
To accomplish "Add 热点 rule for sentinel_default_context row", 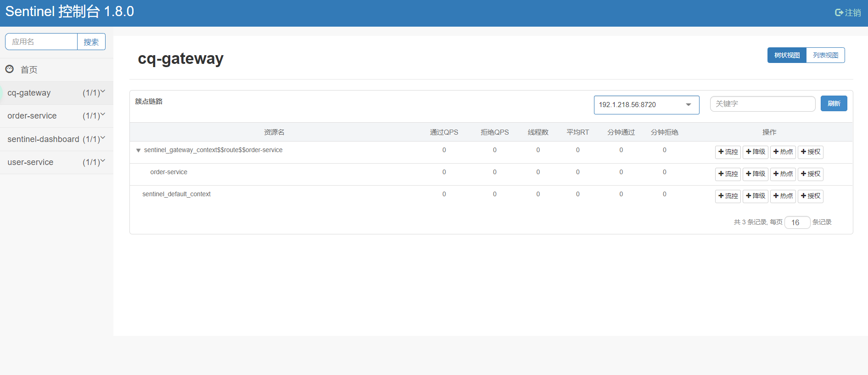I will tap(783, 196).
